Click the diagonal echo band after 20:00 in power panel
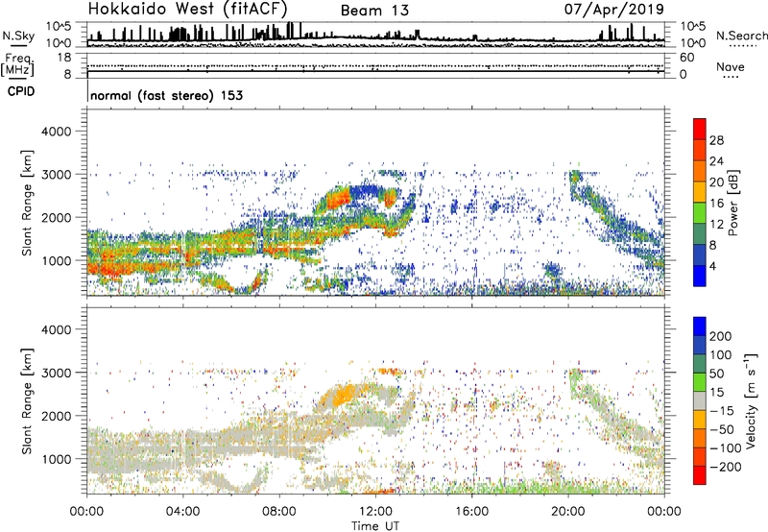This screenshot has width=768, height=532. 614,218
